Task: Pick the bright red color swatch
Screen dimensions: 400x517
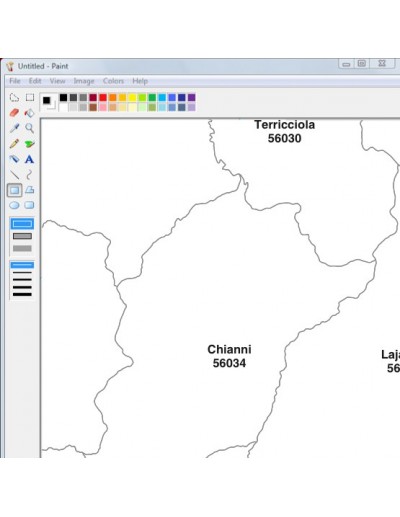Action: (x=103, y=97)
